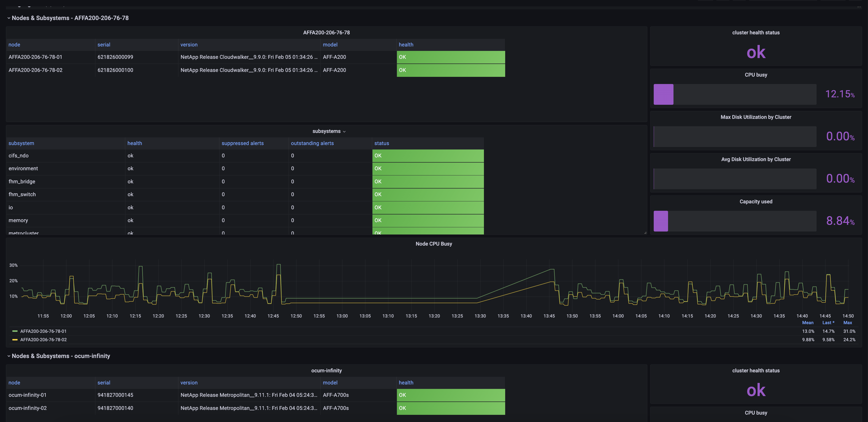Screen dimensions: 868x422
Task: Sort the subsystems table by health
Action: coord(134,143)
